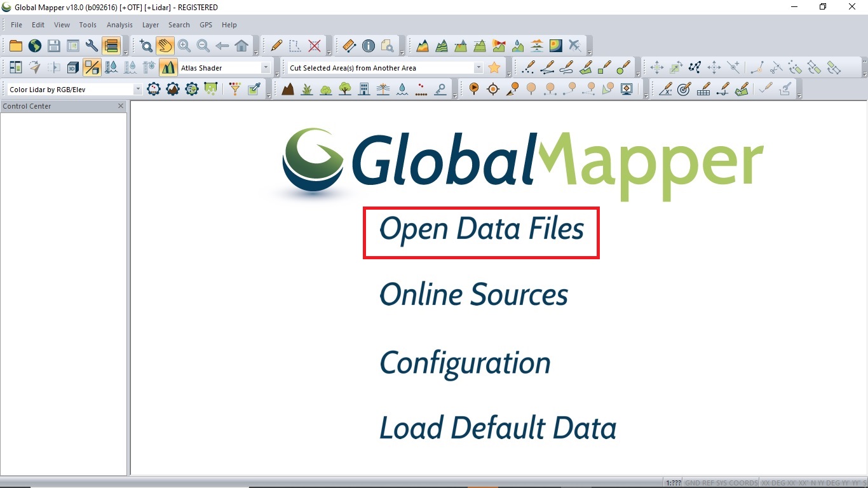Image resolution: width=868 pixels, height=488 pixels.
Task: Activate the Measure tool
Action: [x=348, y=45]
